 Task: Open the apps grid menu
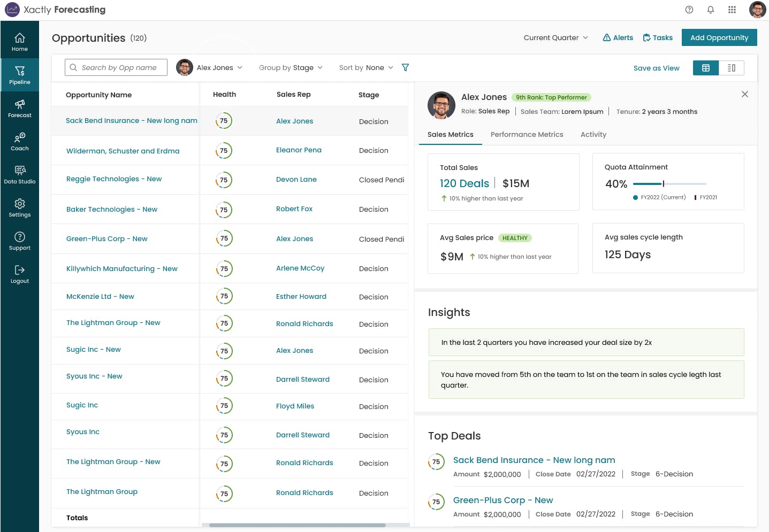click(732, 10)
